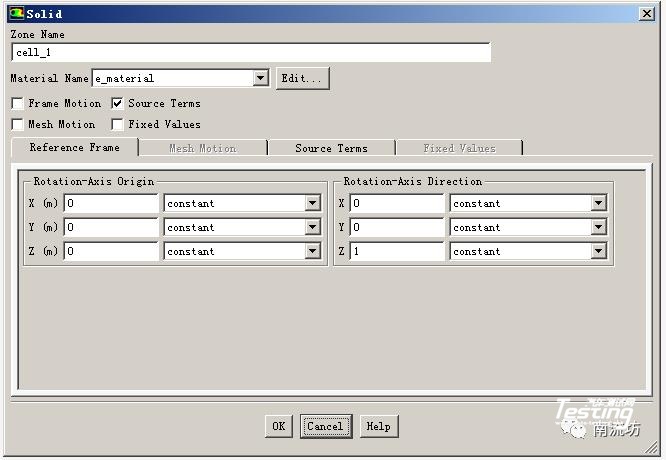This screenshot has width=666, height=460.
Task: Select the Fixed Values tab
Action: [459, 148]
